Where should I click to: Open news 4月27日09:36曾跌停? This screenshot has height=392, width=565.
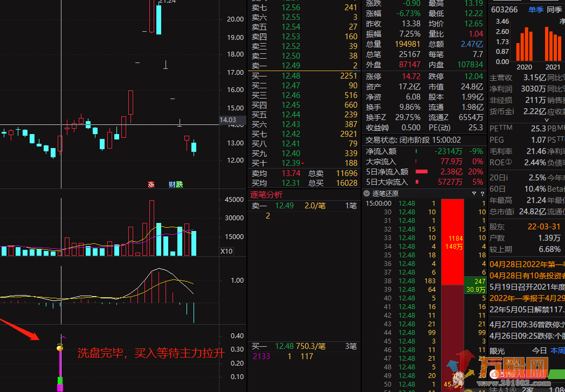click(527, 324)
